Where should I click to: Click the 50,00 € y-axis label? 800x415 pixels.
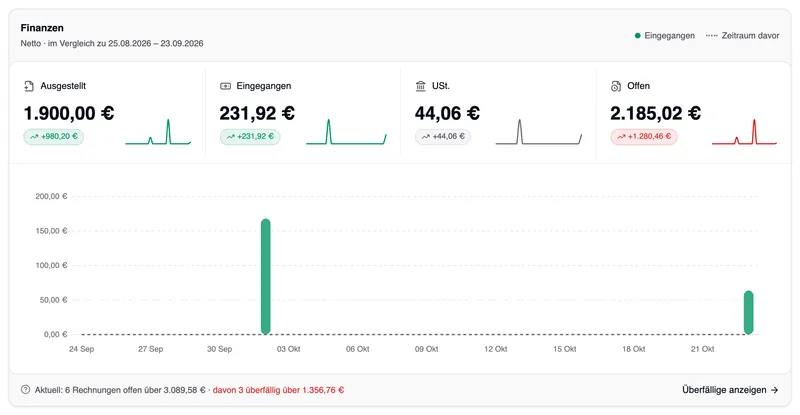pyautogui.click(x=53, y=300)
